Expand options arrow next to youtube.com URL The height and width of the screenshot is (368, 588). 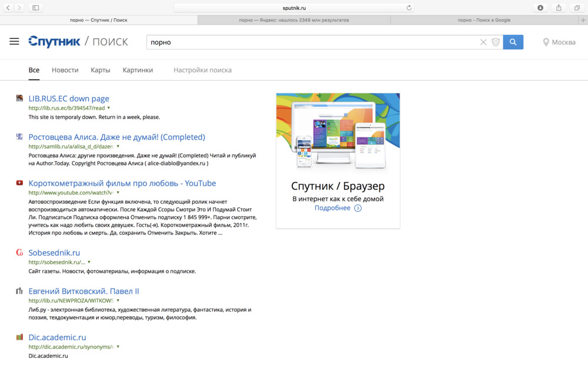pyautogui.click(x=118, y=193)
